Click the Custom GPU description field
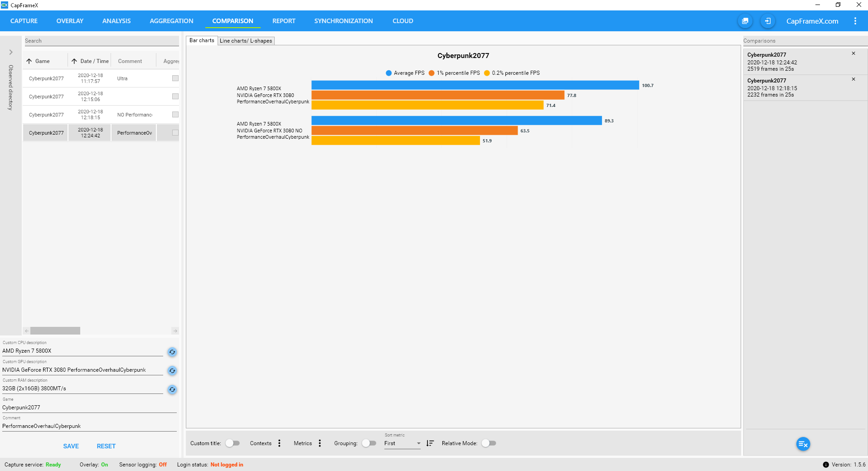The width and height of the screenshot is (868, 471). coord(82,370)
